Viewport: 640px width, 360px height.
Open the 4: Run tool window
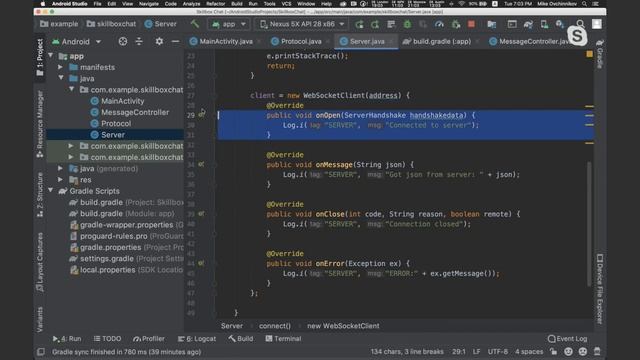67,338
